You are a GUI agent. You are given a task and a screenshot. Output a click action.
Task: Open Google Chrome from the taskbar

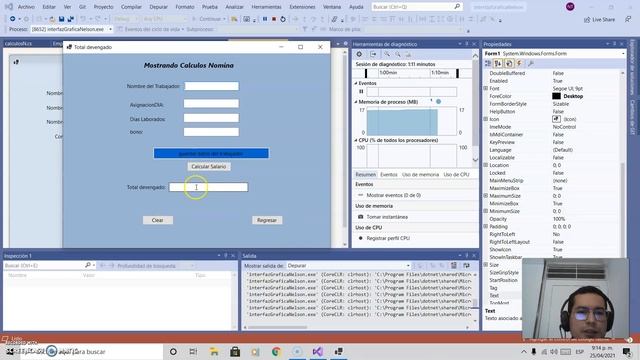click(x=276, y=351)
